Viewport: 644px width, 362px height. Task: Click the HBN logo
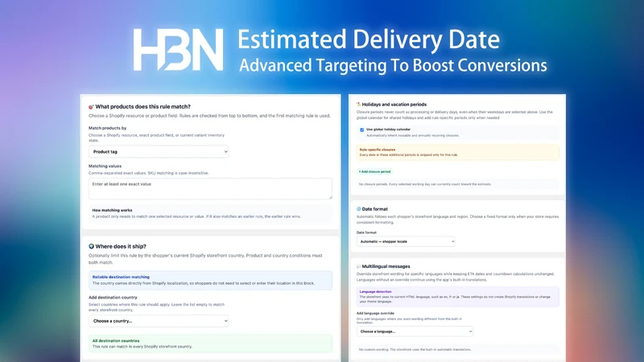click(x=178, y=50)
